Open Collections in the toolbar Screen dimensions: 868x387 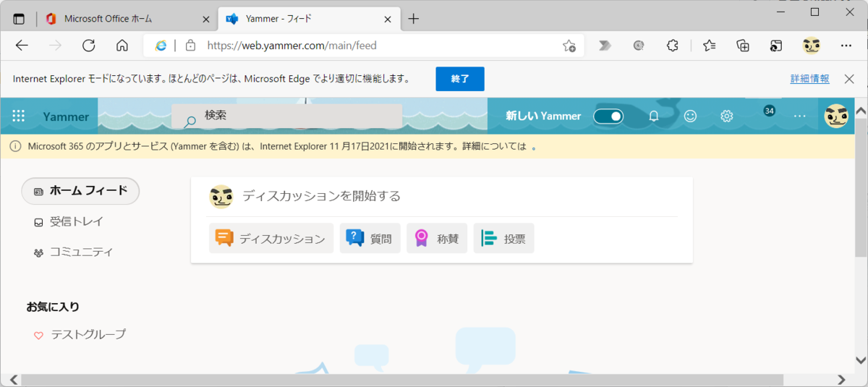tap(743, 46)
